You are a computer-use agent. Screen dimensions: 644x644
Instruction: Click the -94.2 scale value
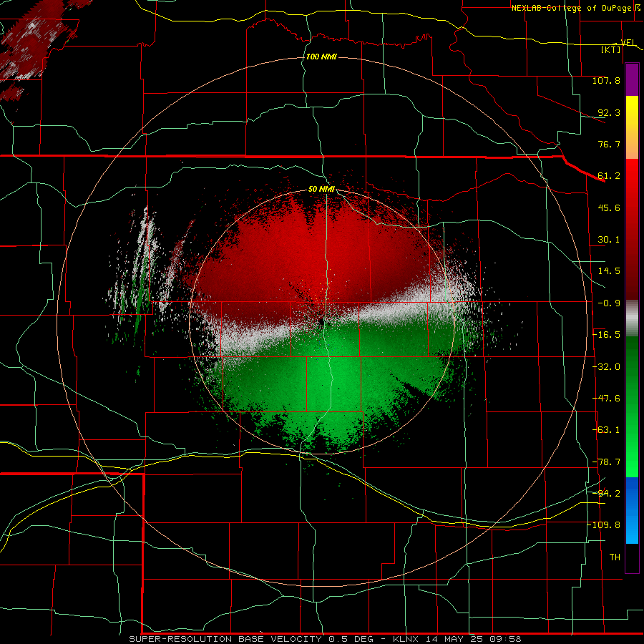click(x=606, y=494)
